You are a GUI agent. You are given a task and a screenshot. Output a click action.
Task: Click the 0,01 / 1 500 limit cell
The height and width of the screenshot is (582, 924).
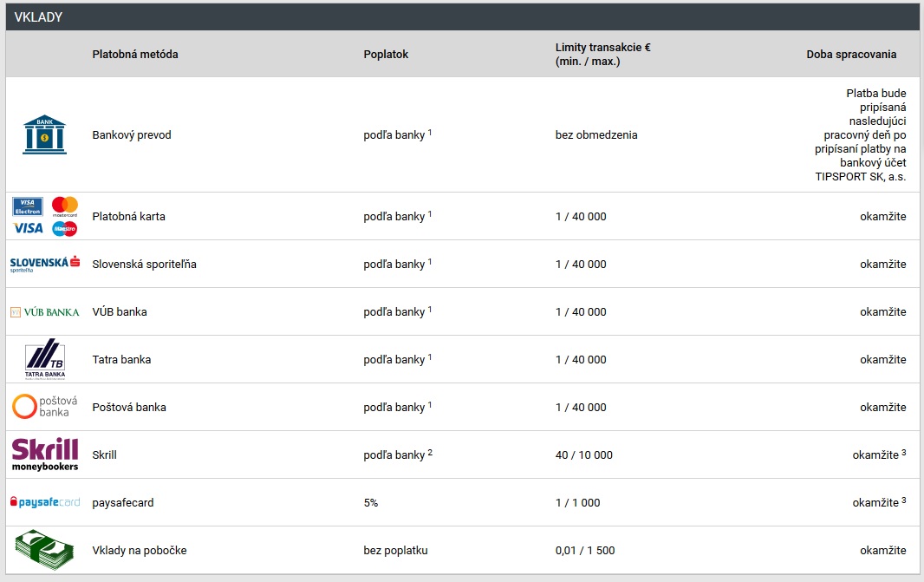585,550
